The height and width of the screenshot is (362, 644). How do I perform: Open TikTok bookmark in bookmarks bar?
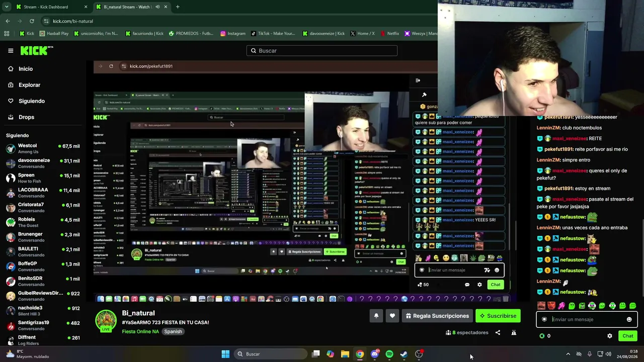(273, 34)
